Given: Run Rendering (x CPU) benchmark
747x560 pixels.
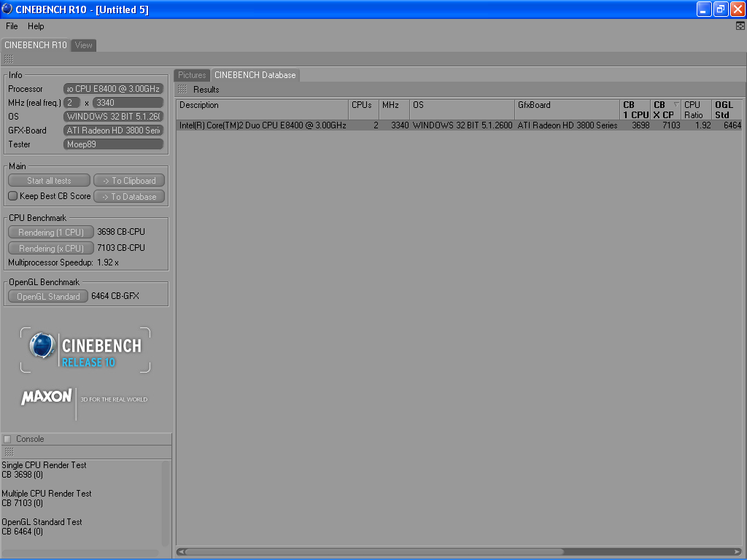Looking at the screenshot, I should (51, 249).
